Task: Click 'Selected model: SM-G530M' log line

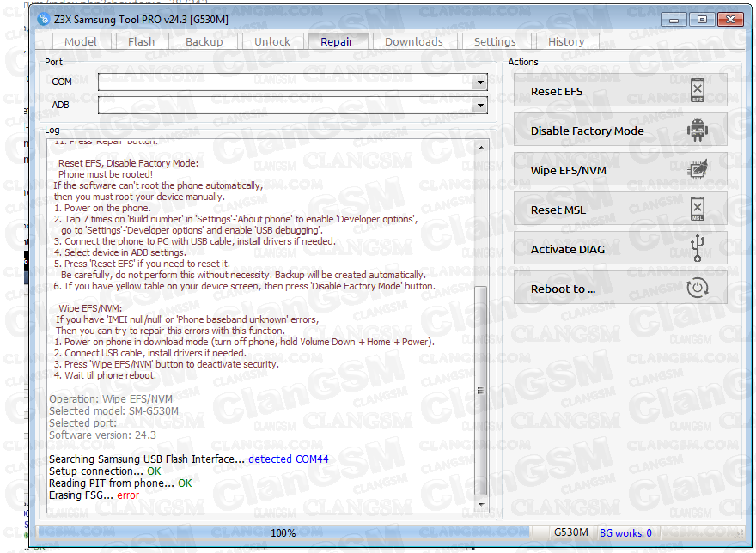Action: (x=113, y=410)
